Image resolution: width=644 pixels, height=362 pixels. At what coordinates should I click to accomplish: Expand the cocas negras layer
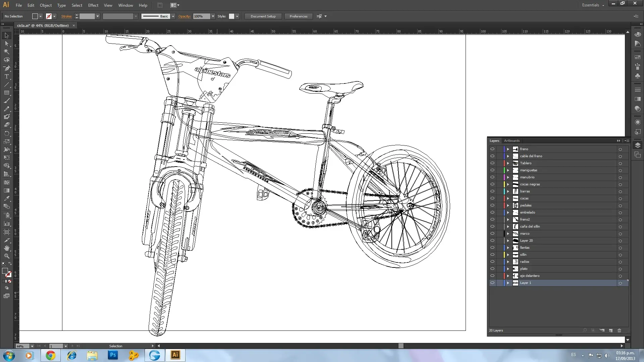point(508,184)
